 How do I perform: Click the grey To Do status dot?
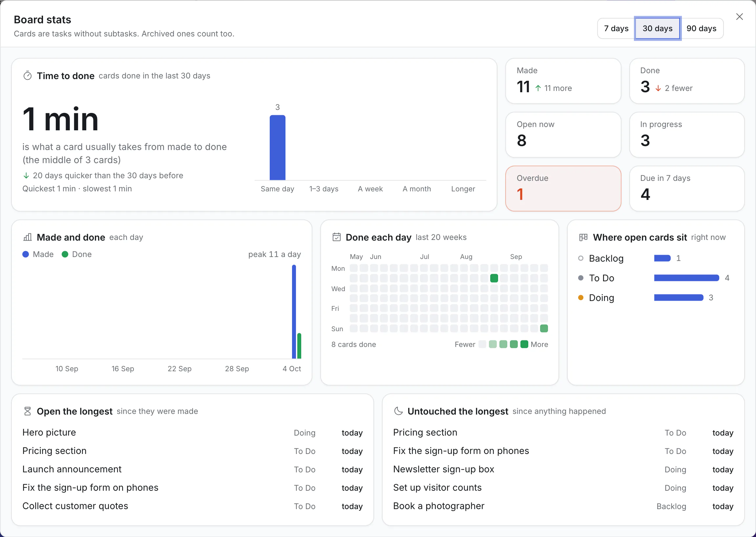580,278
